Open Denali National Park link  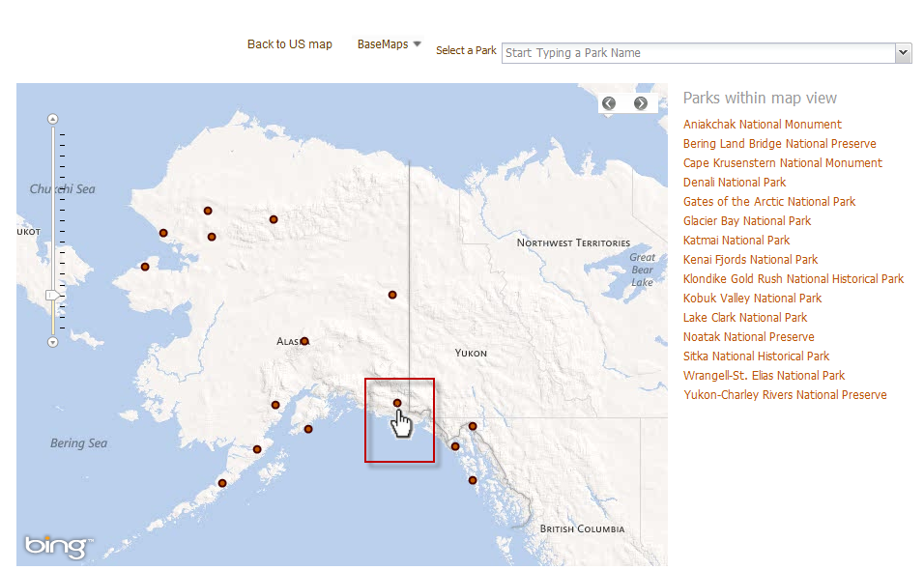(734, 183)
